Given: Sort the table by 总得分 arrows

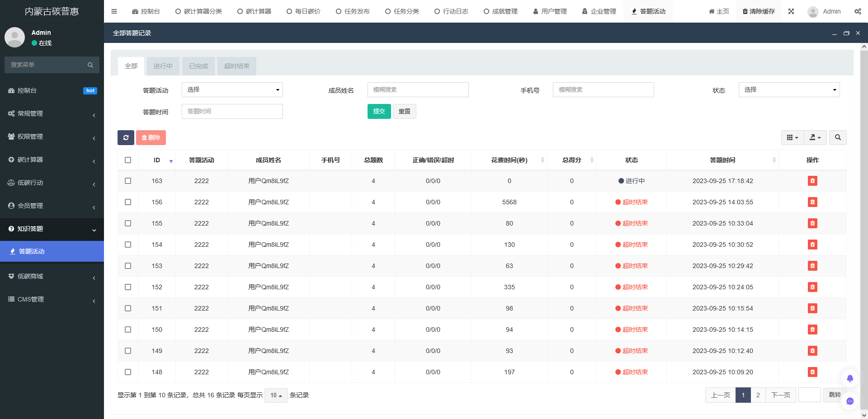Looking at the screenshot, I should click(592, 160).
